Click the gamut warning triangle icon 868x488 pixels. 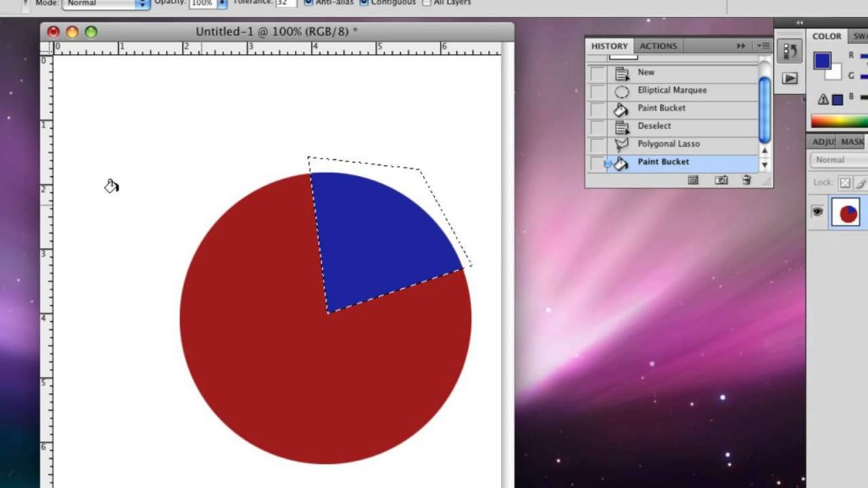pos(823,99)
